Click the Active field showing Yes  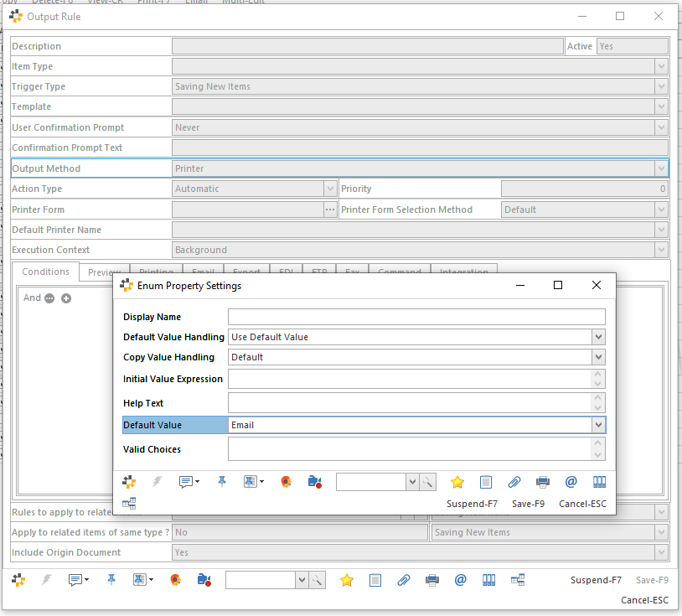(x=633, y=46)
